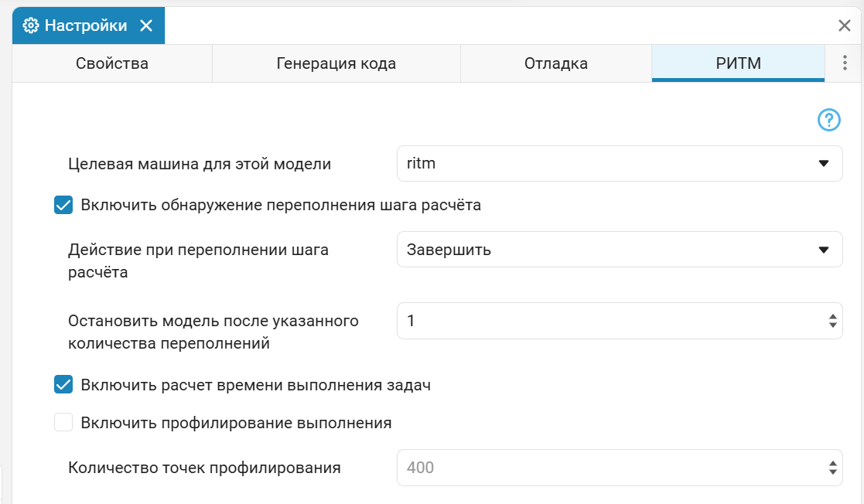Select the Отладка tab
The image size is (864, 504).
point(555,63)
